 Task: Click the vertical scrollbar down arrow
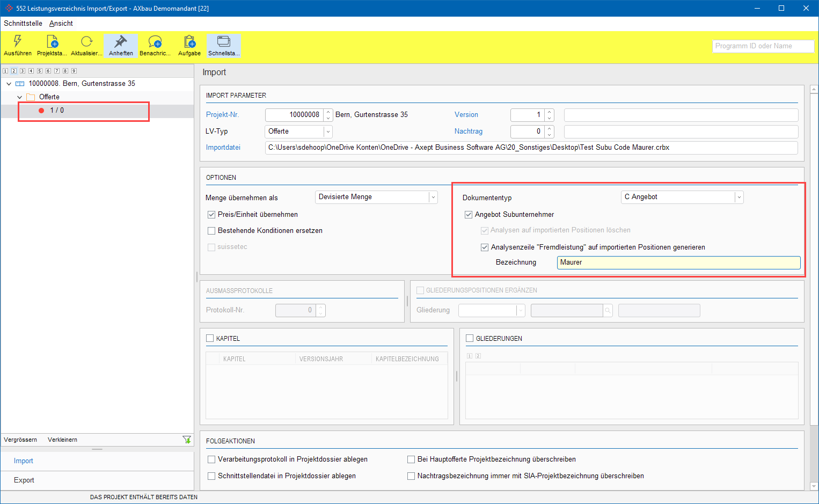814,486
